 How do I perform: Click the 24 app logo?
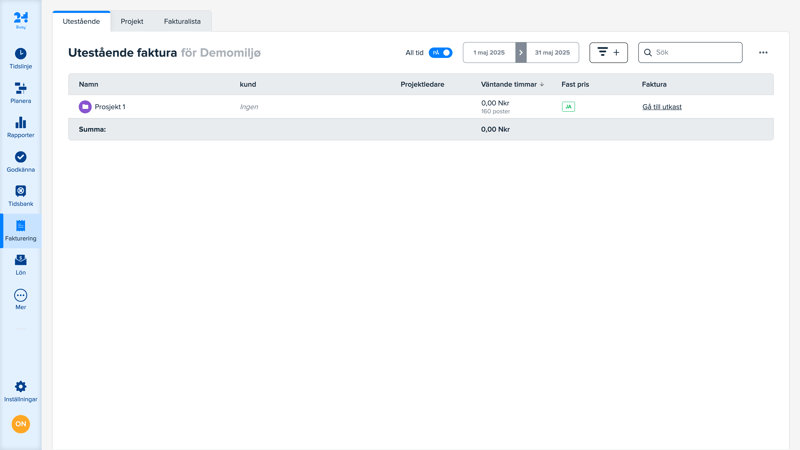point(20,20)
